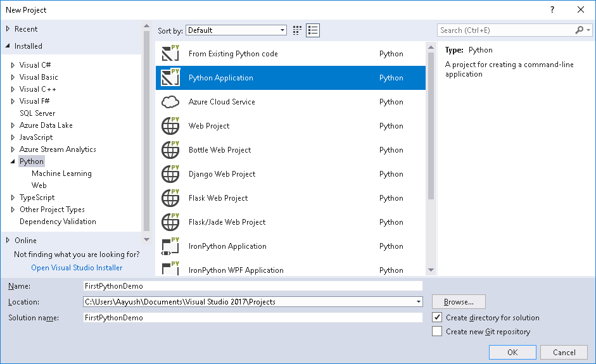The image size is (596, 364).
Task: Click category tree scrollbar down arrow
Action: coord(146,240)
